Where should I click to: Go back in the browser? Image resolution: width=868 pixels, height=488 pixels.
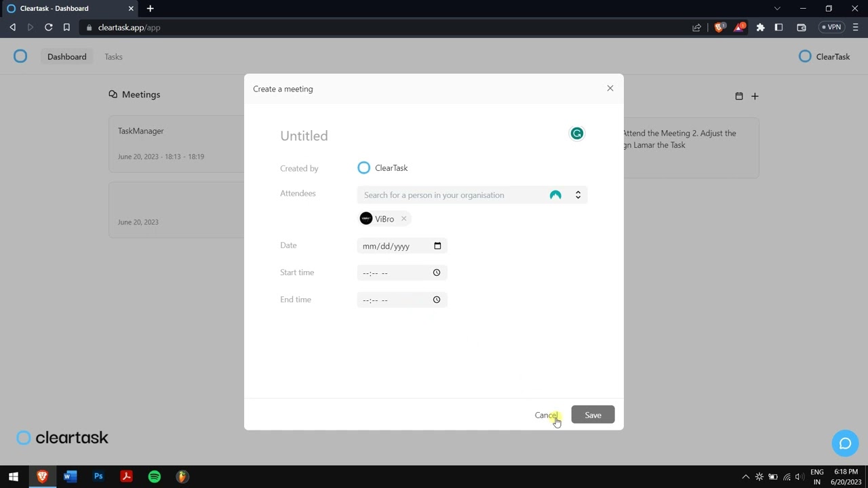click(x=12, y=28)
